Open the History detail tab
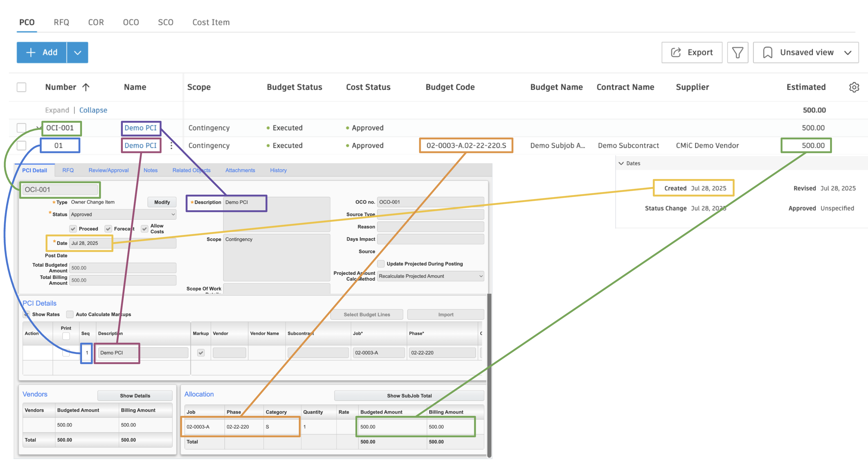The image size is (868, 460). (278, 170)
